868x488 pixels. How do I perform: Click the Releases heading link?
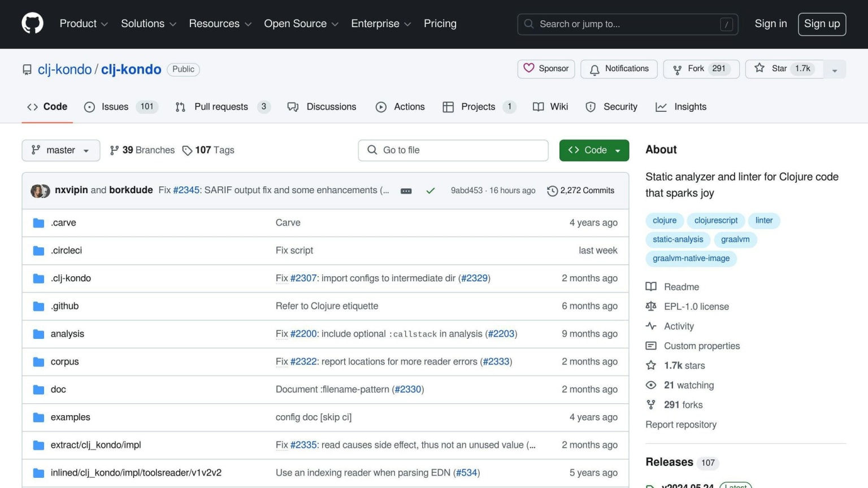click(669, 462)
